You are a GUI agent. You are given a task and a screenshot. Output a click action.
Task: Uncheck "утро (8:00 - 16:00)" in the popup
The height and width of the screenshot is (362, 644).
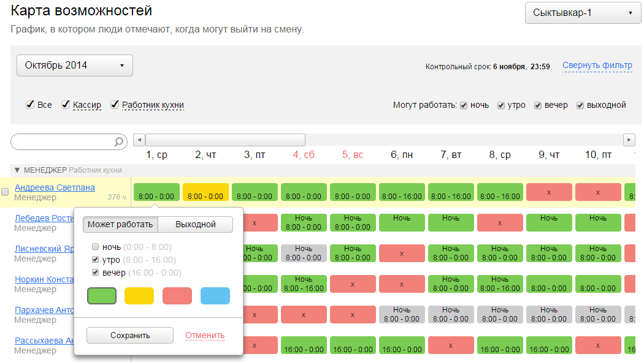pos(95,260)
